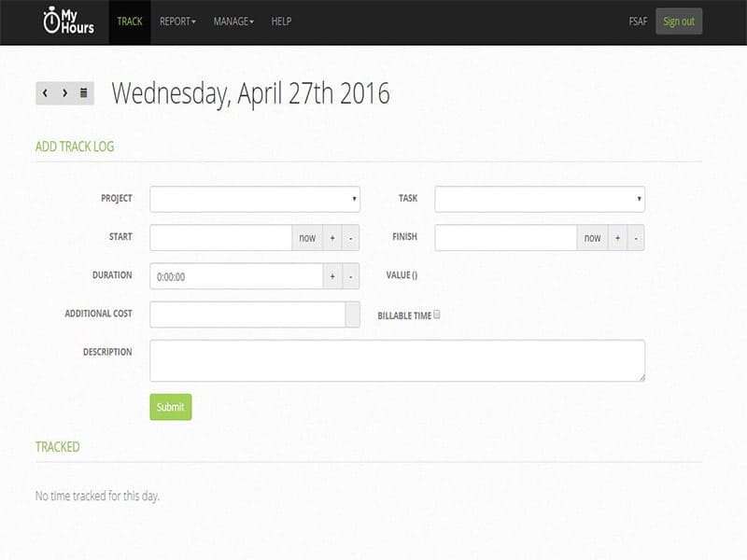Decrease start time with minus button
Viewport: 747px width, 560px height.
351,238
